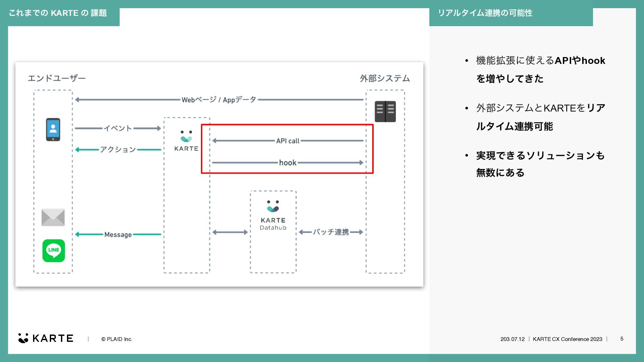Click the 外部システム label

point(385,78)
